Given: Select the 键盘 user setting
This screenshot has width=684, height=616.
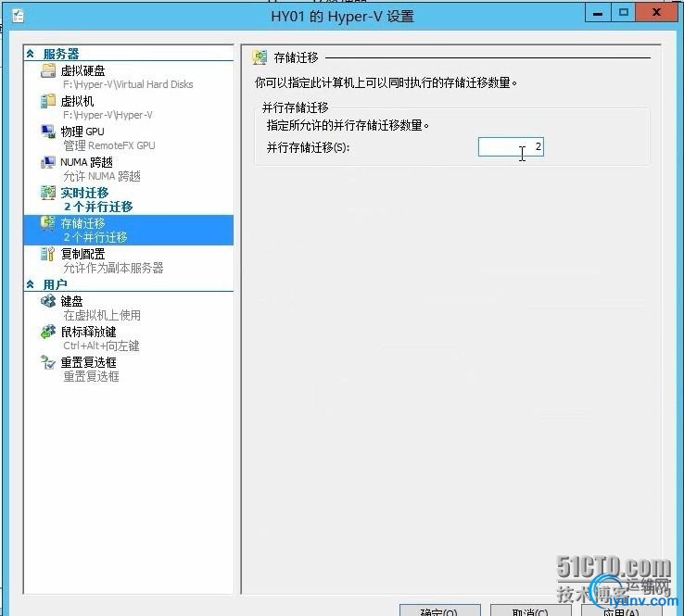Looking at the screenshot, I should [129, 308].
